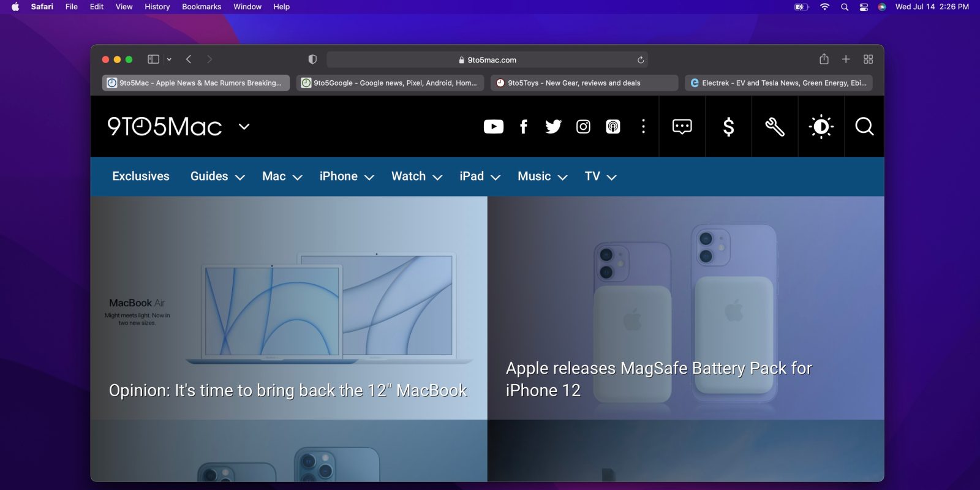This screenshot has width=980, height=490.
Task: Open the comments speech bubble icon
Action: (x=682, y=127)
